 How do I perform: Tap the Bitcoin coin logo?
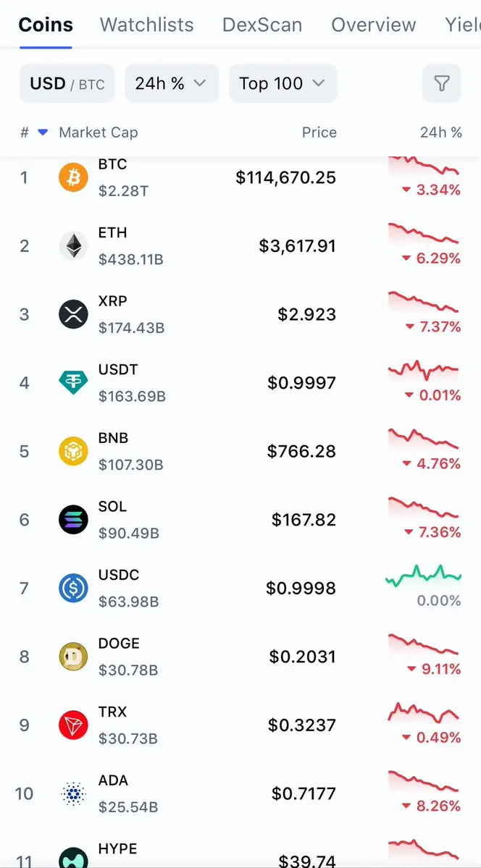pyautogui.click(x=73, y=177)
